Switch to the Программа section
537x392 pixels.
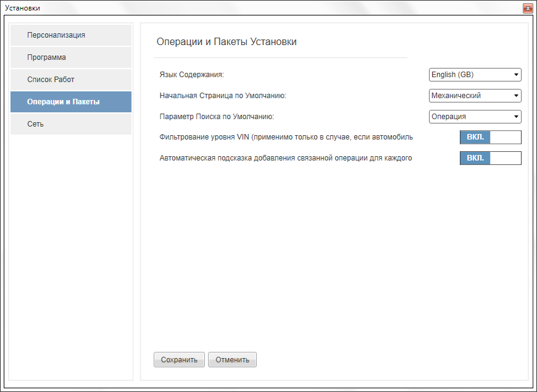(x=71, y=57)
